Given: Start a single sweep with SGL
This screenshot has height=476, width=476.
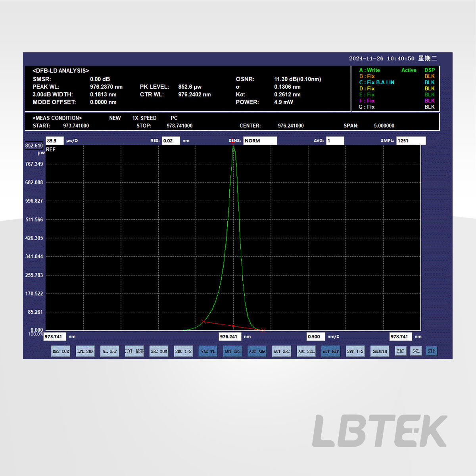Looking at the screenshot, I should pyautogui.click(x=416, y=351).
